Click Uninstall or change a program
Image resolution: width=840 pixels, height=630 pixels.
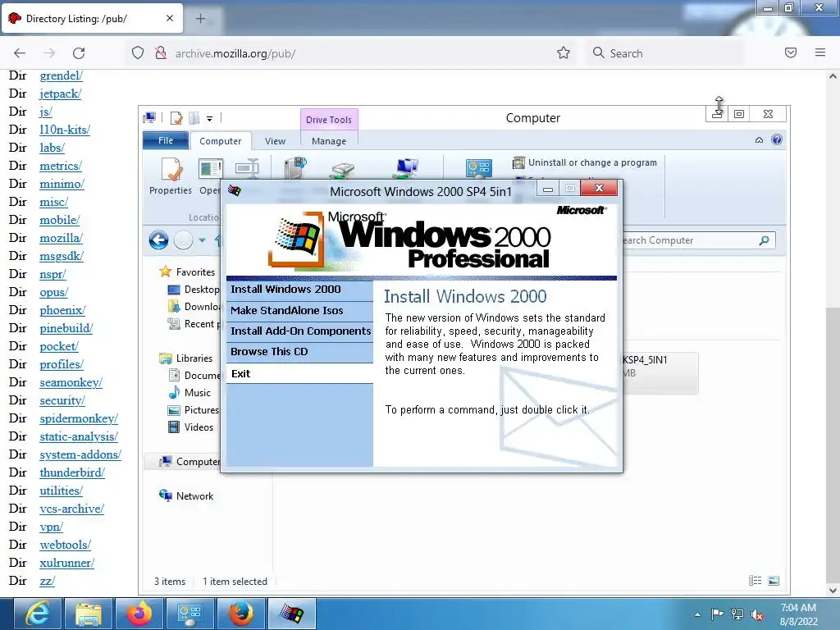coord(585,162)
